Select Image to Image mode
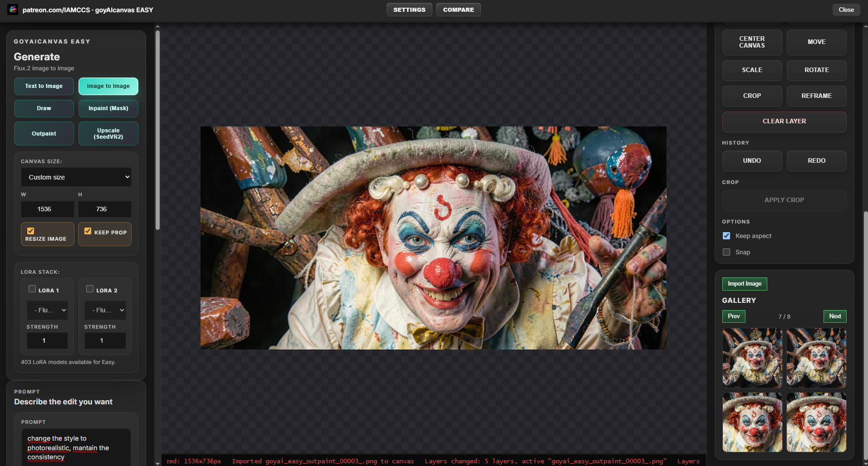 (x=108, y=86)
